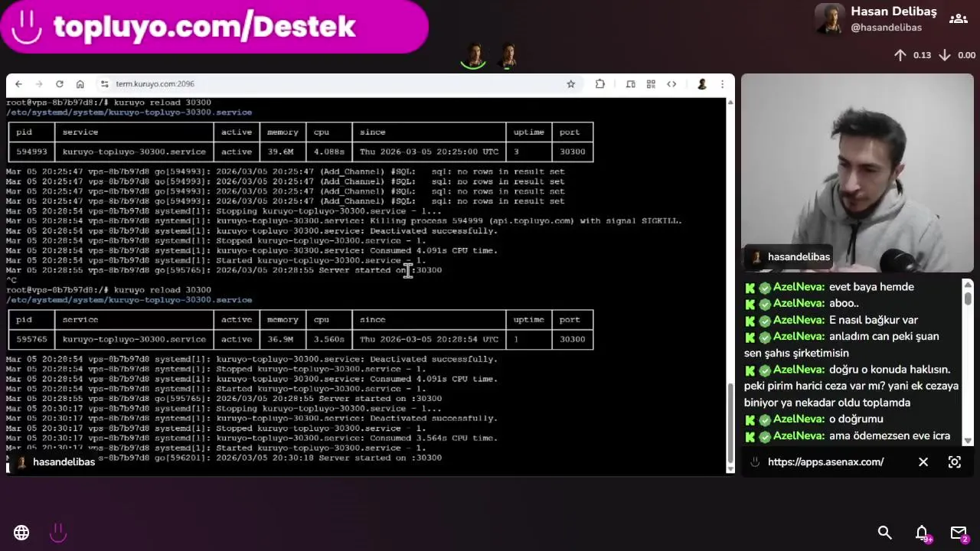
Task: Open the Hasan Delibaş profile picture
Action: point(830,19)
